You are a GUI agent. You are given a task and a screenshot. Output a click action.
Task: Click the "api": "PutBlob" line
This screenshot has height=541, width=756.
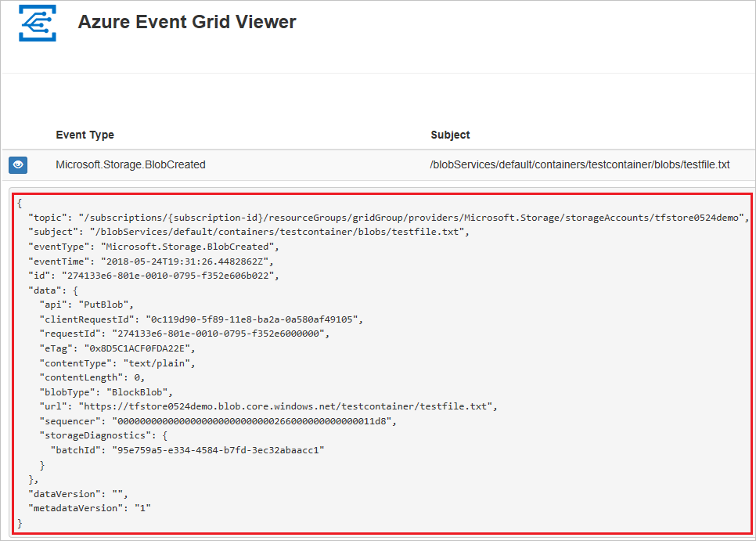point(86,305)
